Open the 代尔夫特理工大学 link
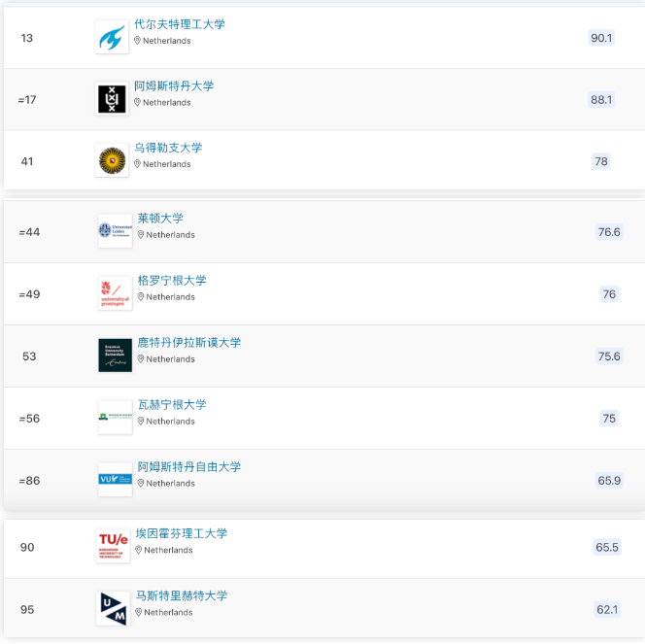This screenshot has width=645, height=644. pyautogui.click(x=179, y=24)
